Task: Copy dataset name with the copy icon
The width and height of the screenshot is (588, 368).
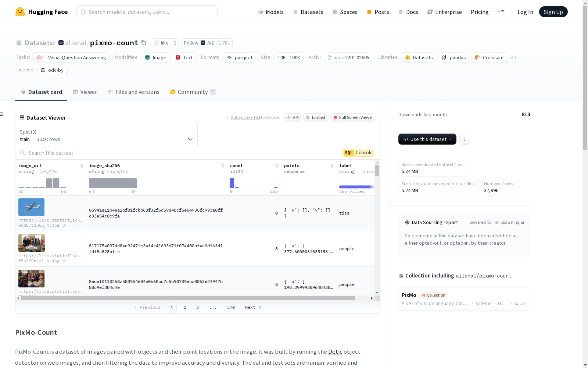Action: [143, 43]
